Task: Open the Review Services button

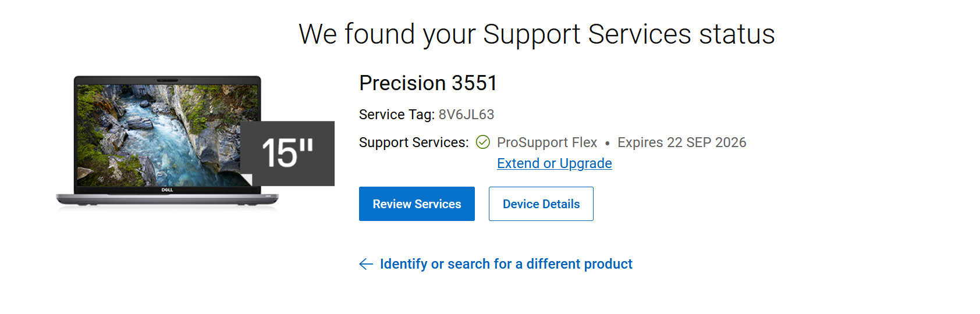Action: [417, 204]
